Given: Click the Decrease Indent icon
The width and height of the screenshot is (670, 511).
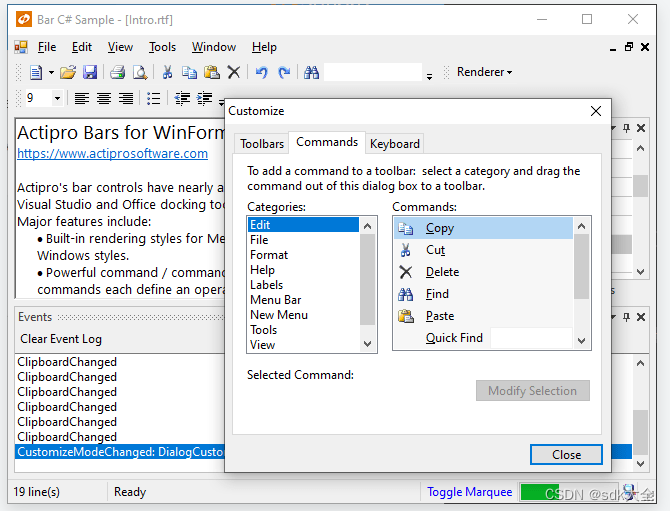Looking at the screenshot, I should coord(182,99).
